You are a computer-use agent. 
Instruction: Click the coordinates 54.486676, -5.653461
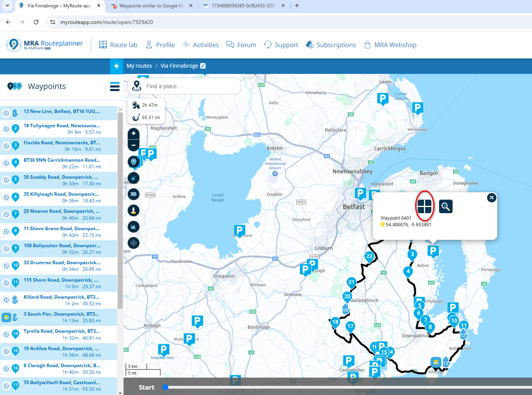(x=408, y=225)
